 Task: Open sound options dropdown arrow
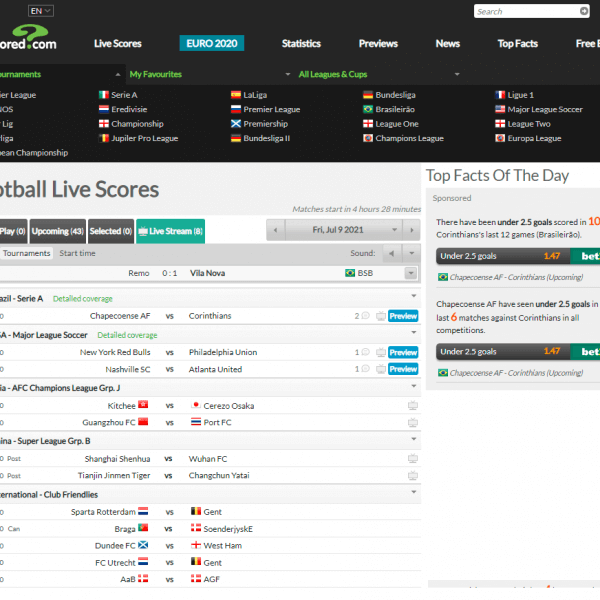(x=412, y=253)
